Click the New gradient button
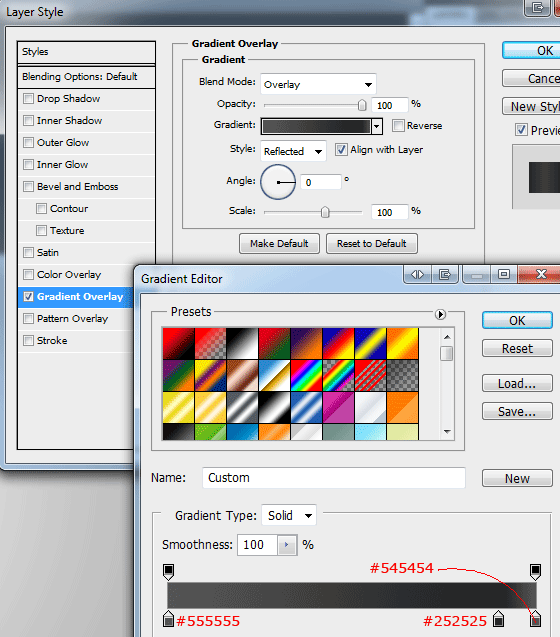The height and width of the screenshot is (637, 560). (517, 478)
